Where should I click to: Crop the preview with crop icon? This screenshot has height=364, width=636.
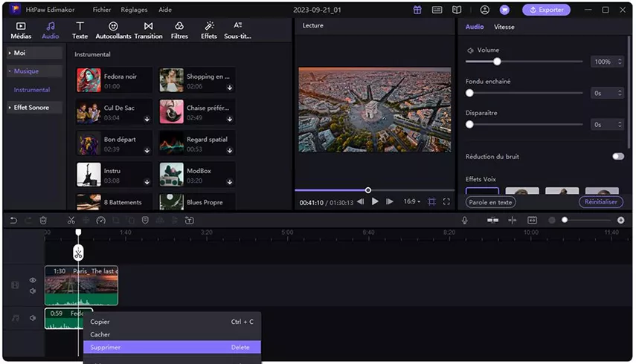431,201
